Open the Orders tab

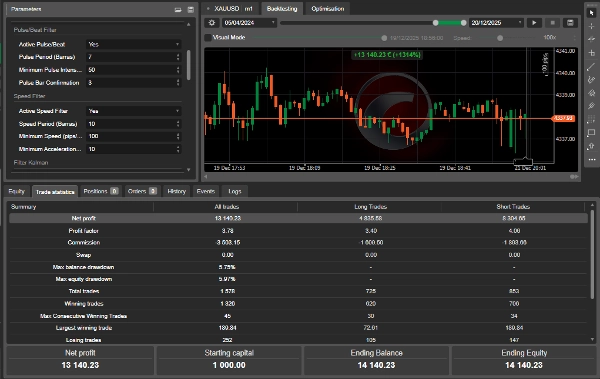(142, 191)
